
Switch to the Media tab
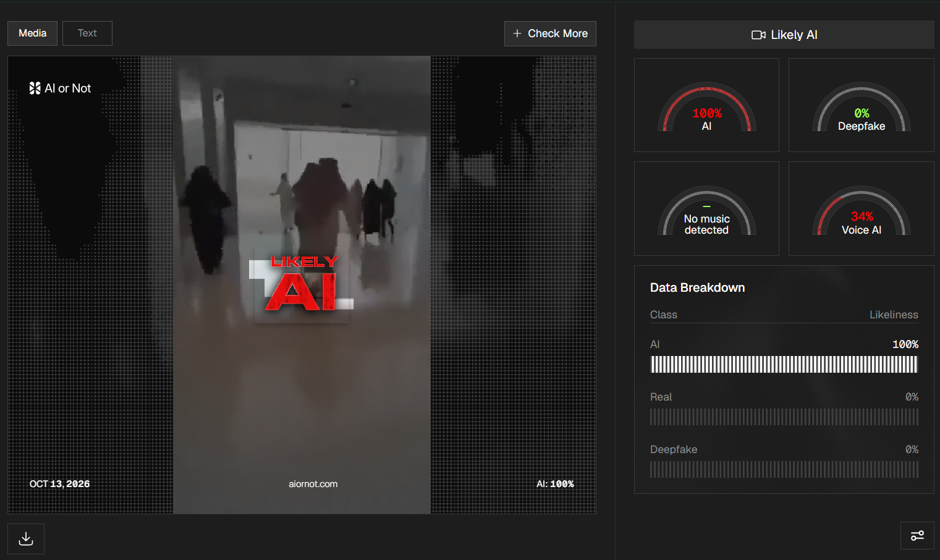coord(32,33)
